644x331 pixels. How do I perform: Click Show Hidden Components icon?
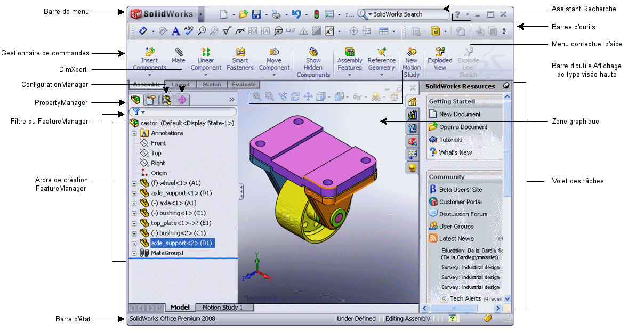tap(313, 52)
